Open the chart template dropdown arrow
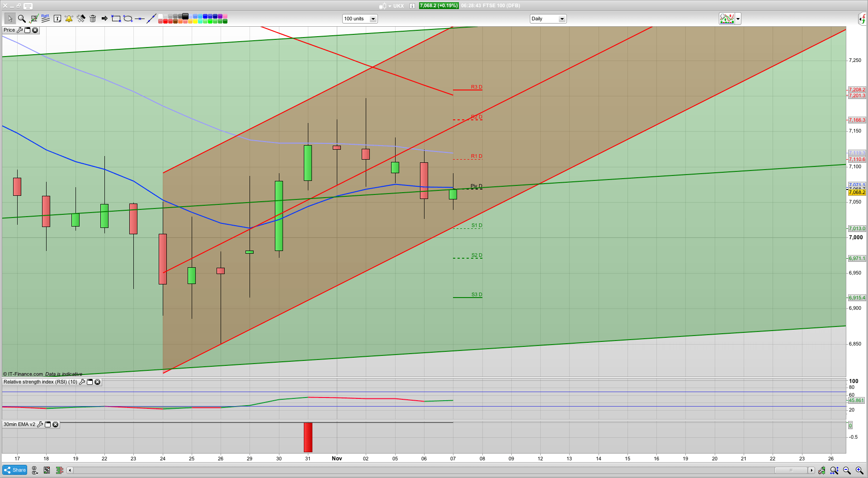Screen dimensions: 868x478 point(738,19)
